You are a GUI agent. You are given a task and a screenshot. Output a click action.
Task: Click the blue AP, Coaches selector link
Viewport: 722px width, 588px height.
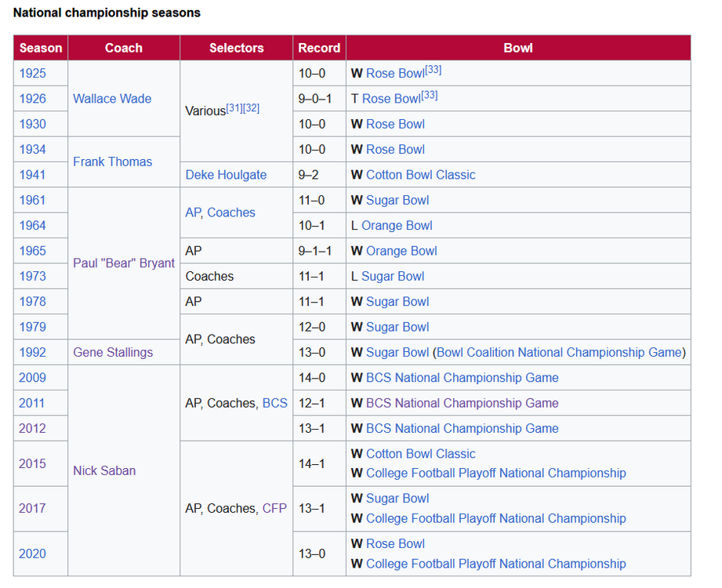pos(220,212)
